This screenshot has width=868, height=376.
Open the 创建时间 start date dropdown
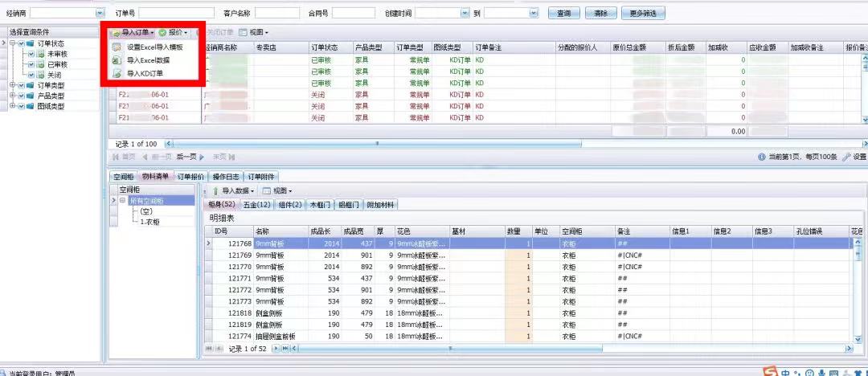tap(465, 12)
